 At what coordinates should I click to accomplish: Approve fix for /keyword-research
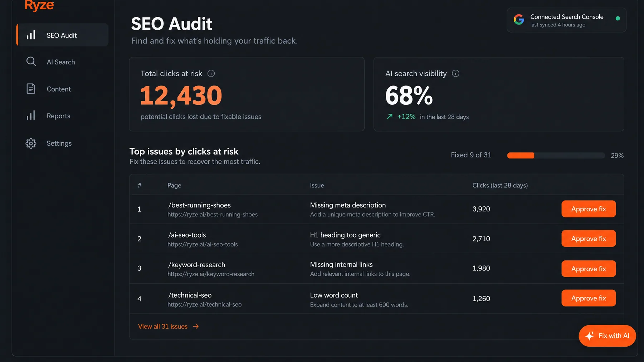[x=589, y=269]
